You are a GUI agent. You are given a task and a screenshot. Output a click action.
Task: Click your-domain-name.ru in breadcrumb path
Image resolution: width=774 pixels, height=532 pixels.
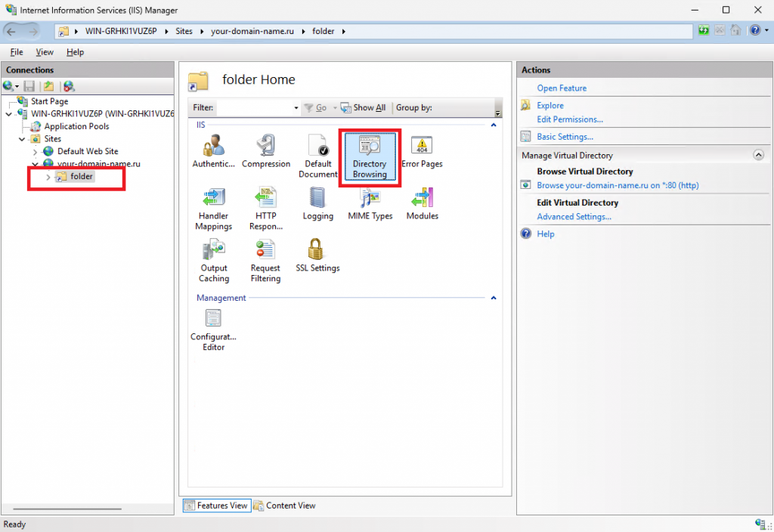point(252,31)
